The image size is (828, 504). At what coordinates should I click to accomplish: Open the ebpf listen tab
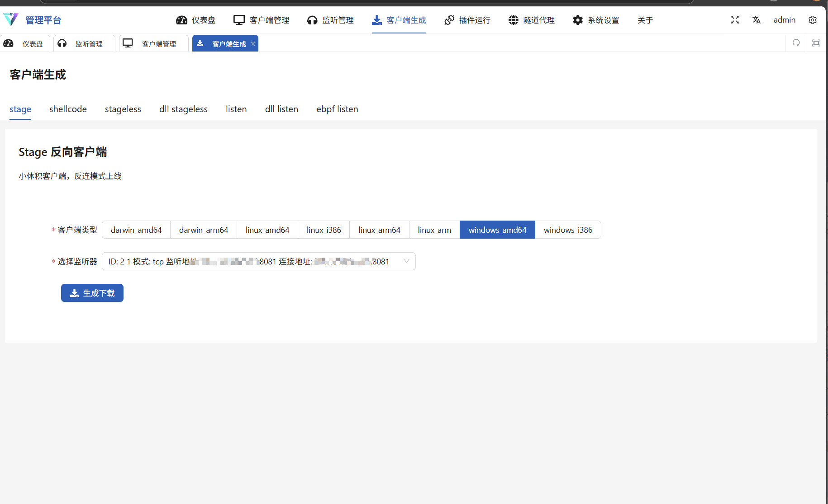(x=337, y=109)
